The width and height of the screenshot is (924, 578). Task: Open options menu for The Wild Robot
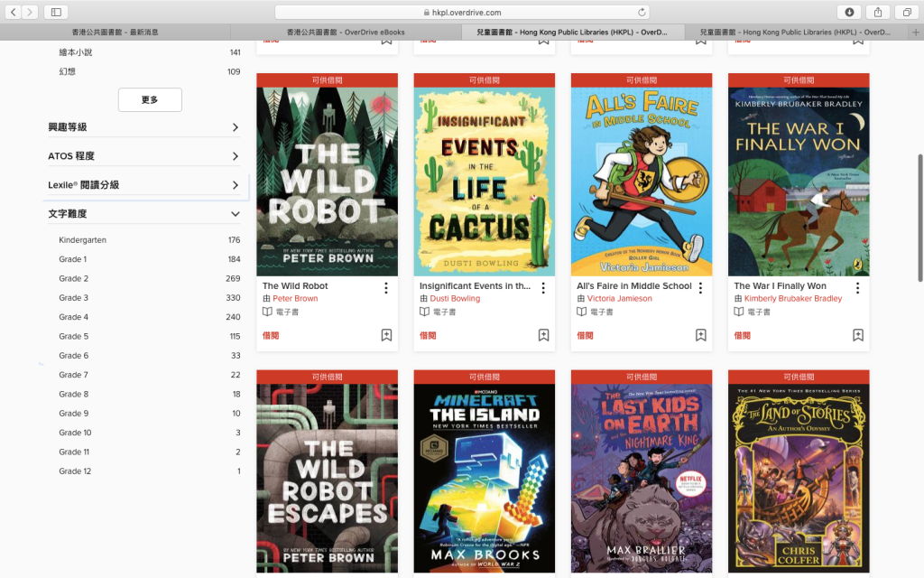point(386,288)
